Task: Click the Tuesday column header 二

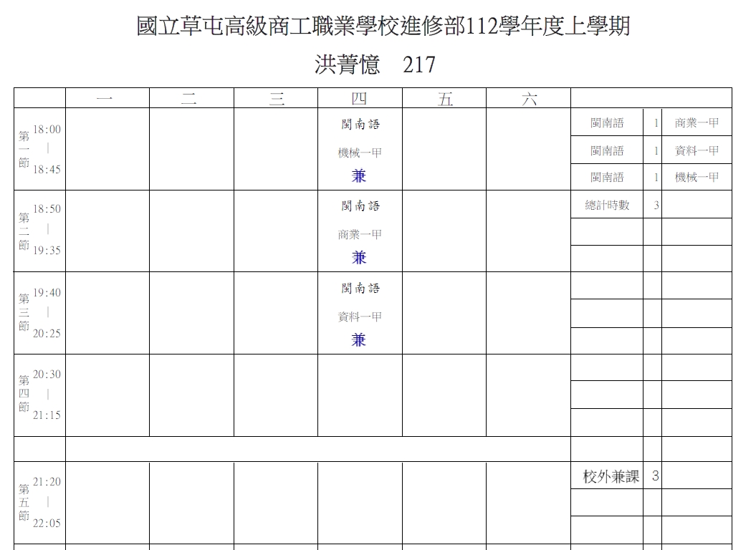Action: (189, 99)
